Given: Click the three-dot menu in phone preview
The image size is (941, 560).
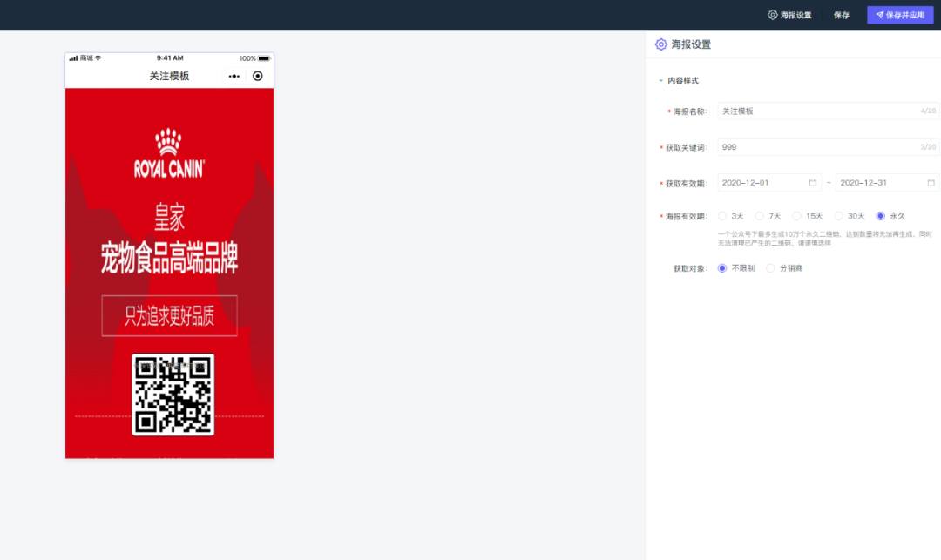Looking at the screenshot, I should (x=234, y=76).
